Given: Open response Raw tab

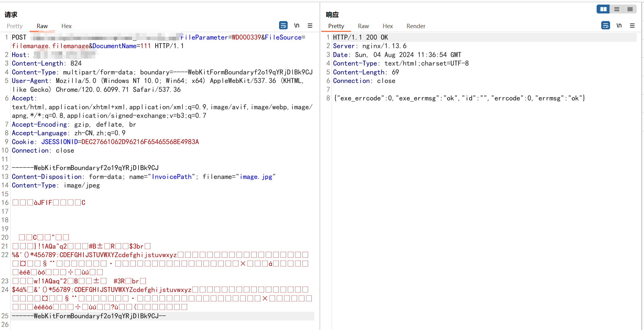Looking at the screenshot, I should pos(363,26).
